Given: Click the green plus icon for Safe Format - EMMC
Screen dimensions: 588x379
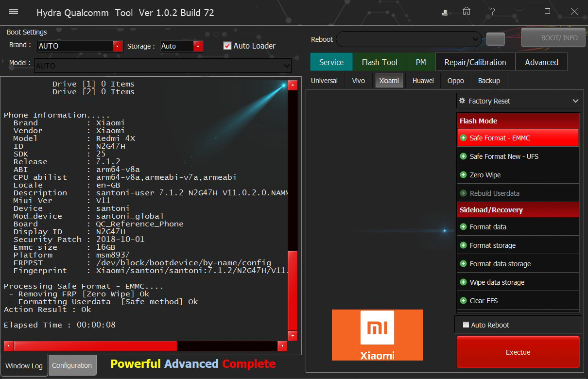Looking at the screenshot, I should click(463, 138).
